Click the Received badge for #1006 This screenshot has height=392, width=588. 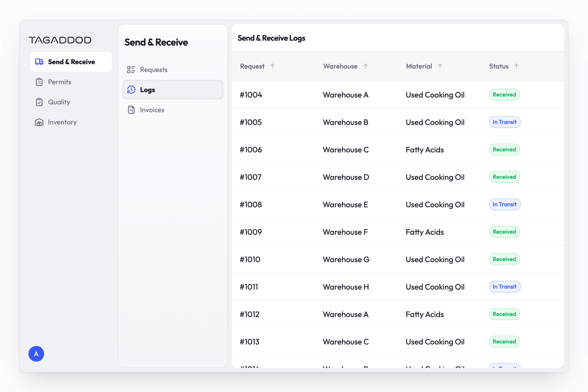click(504, 149)
